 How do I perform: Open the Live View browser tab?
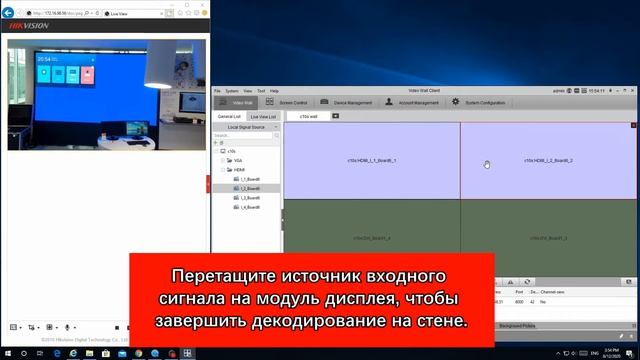(133, 13)
